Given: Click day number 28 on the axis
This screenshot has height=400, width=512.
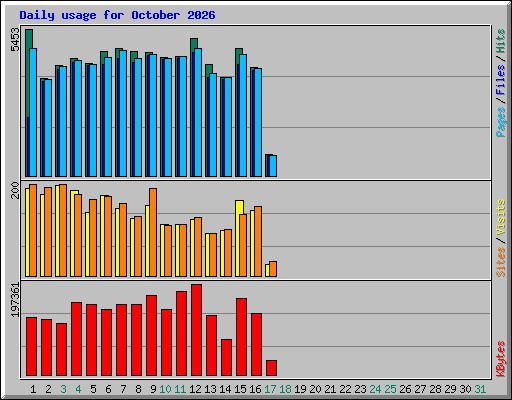Looking at the screenshot, I should pos(435,389).
